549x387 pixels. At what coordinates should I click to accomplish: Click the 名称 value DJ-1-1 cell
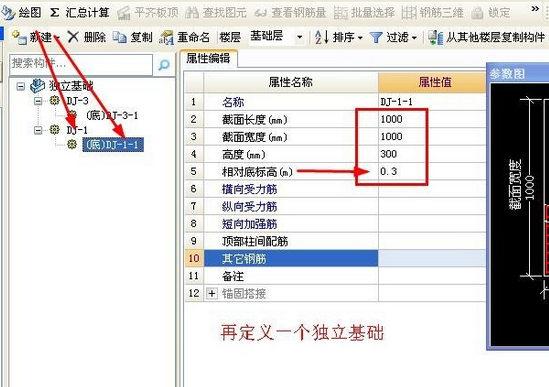click(x=432, y=102)
